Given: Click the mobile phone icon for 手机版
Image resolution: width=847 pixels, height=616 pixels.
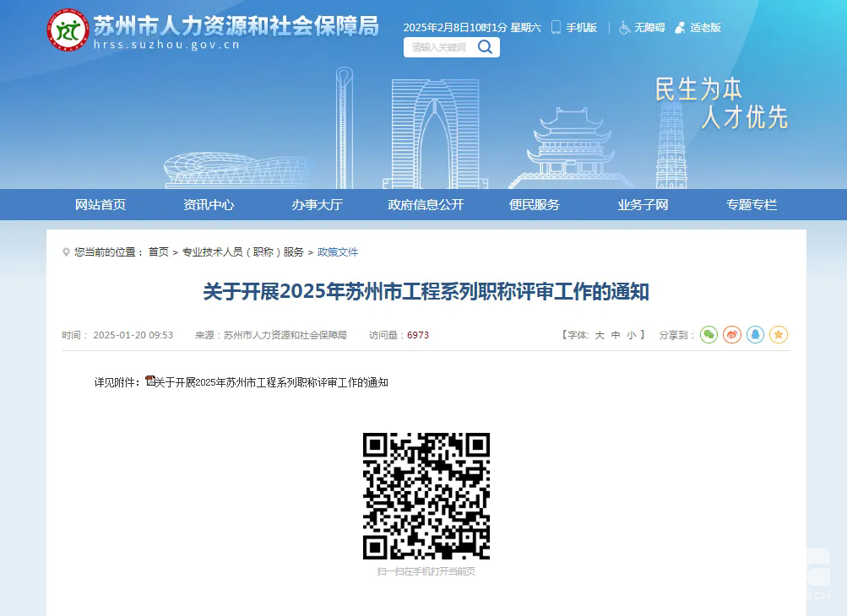Looking at the screenshot, I should tap(556, 27).
